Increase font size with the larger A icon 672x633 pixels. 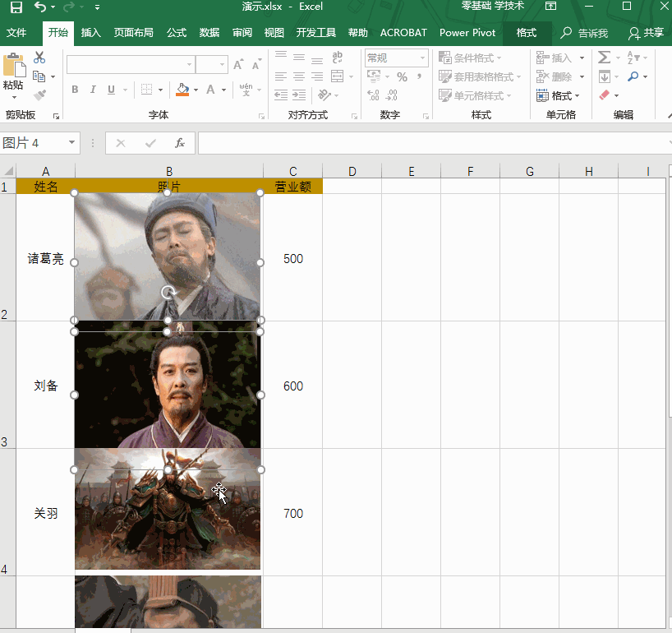coord(239,64)
